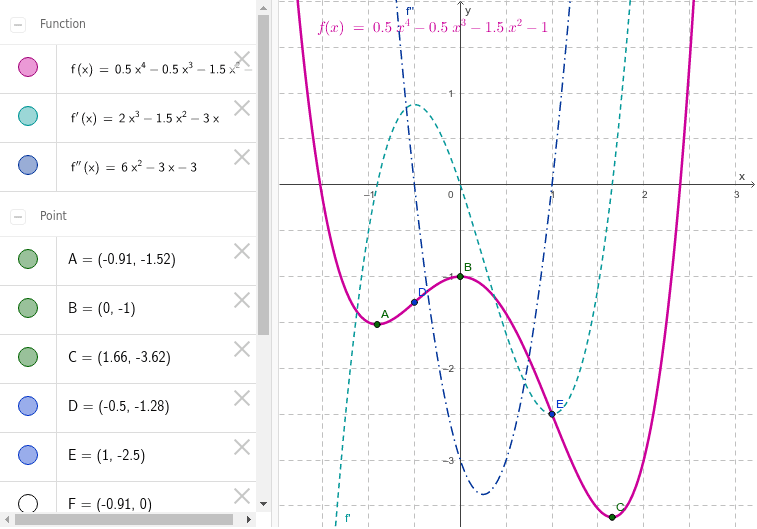The width and height of the screenshot is (757, 529).
Task: Click the Point group header label
Action: click(53, 216)
